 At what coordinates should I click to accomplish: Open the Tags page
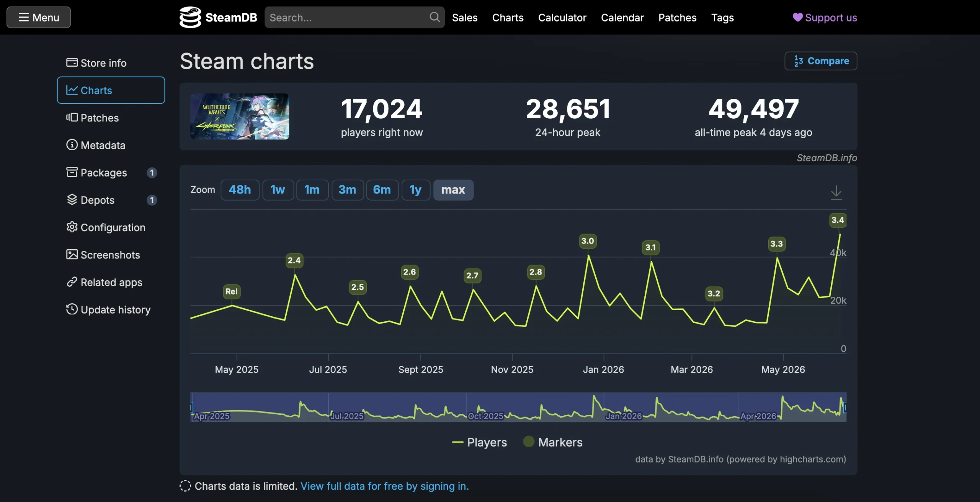722,18
